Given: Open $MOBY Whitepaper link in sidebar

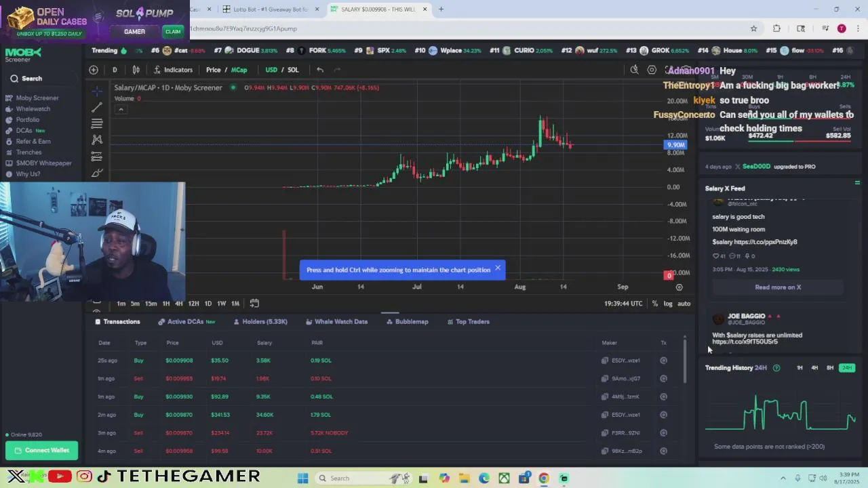Looking at the screenshot, I should pos(43,163).
